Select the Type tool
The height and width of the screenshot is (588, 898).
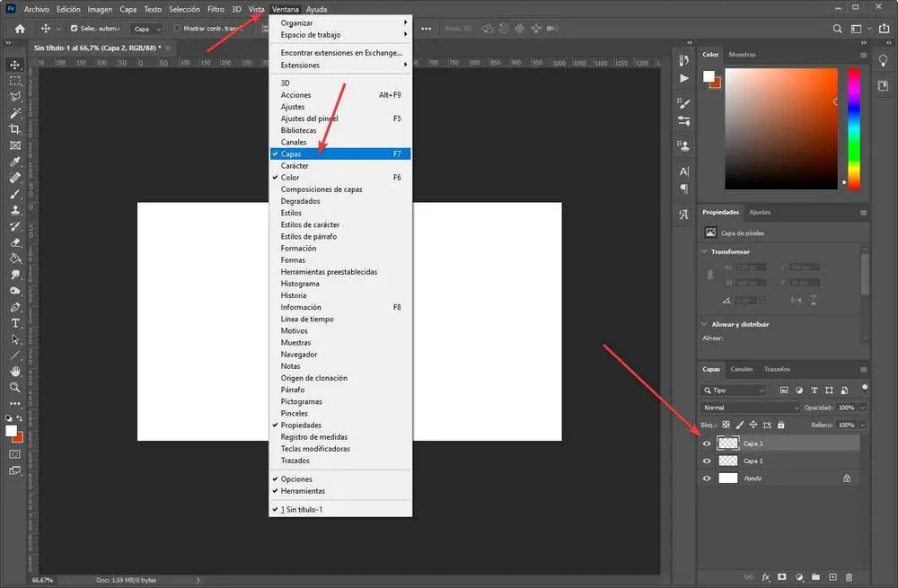15,323
